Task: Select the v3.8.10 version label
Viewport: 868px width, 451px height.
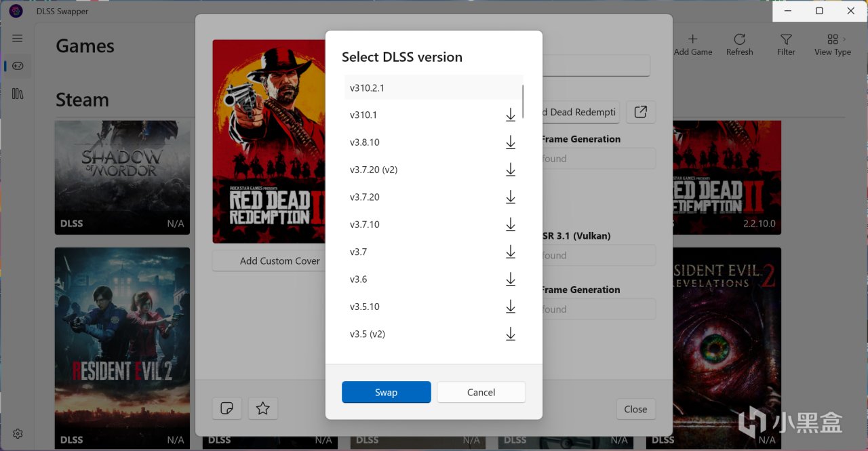Action: click(x=365, y=142)
